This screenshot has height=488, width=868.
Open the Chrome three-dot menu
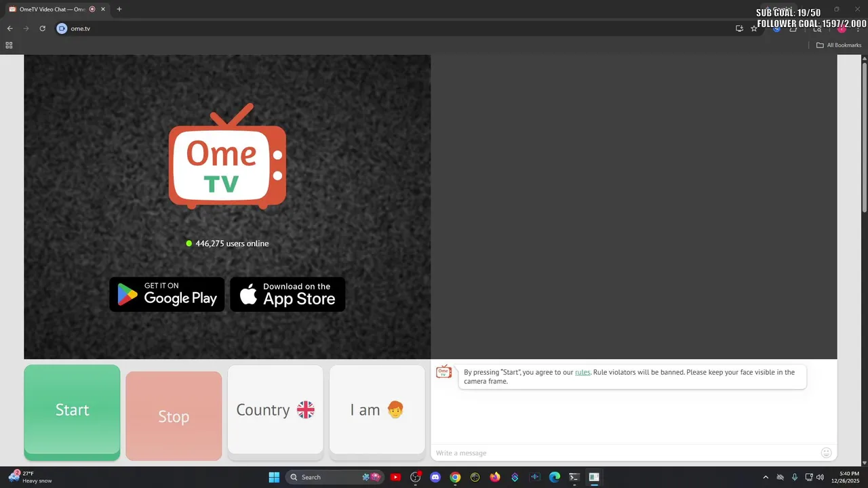point(859,28)
